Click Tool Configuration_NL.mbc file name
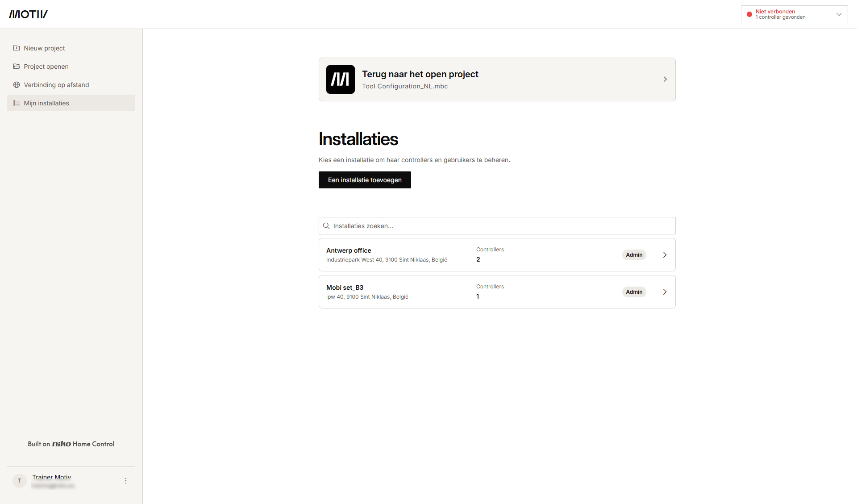857x504 pixels. (x=405, y=87)
